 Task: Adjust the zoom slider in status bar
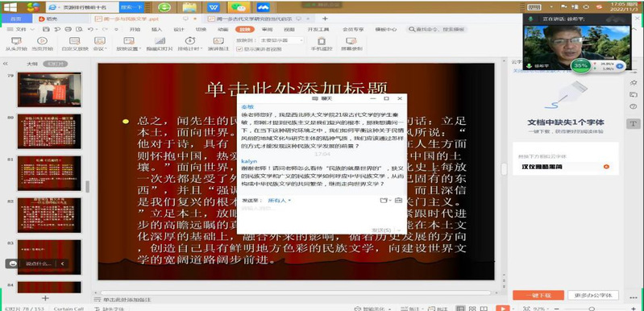[x=592, y=308]
